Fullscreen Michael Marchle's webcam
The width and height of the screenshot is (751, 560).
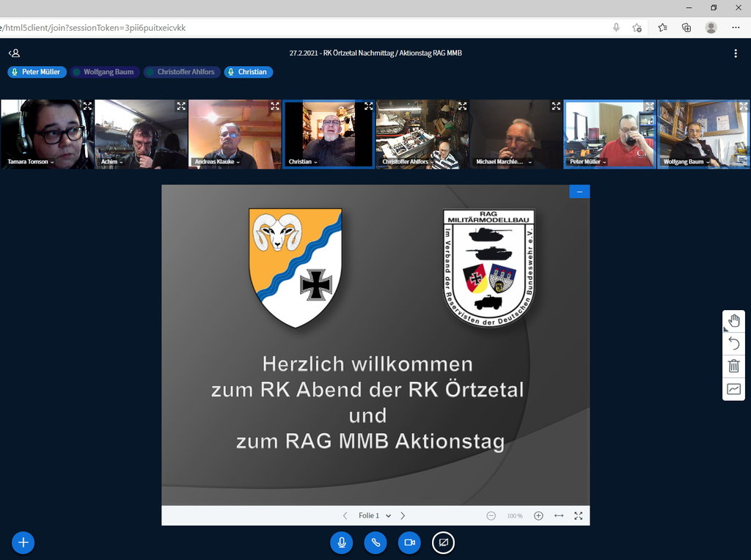(556, 106)
